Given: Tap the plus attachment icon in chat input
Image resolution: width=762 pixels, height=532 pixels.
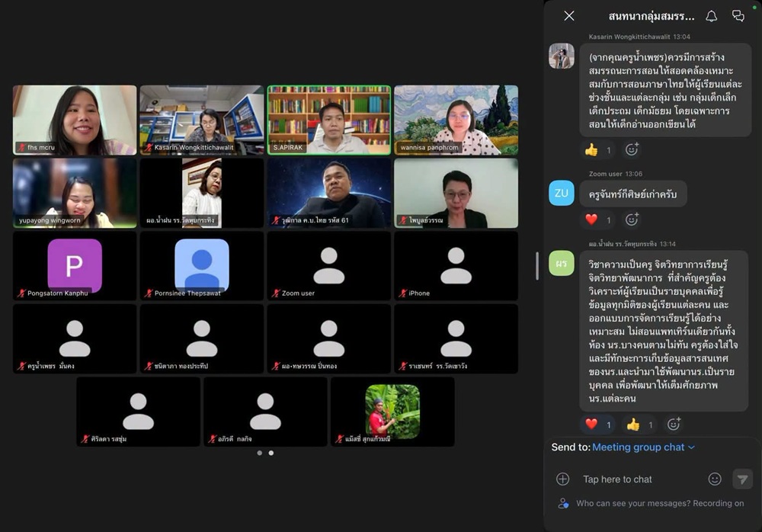Looking at the screenshot, I should pyautogui.click(x=563, y=479).
